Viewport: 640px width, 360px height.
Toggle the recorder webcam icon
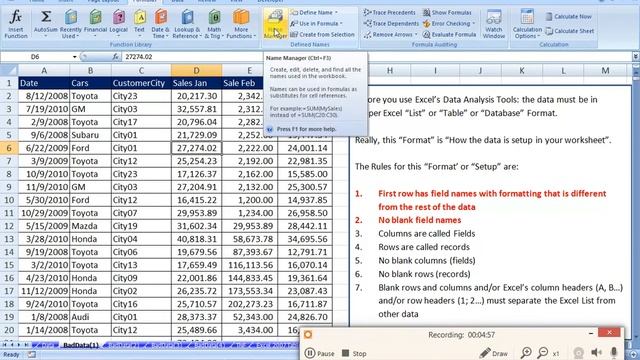578,353
